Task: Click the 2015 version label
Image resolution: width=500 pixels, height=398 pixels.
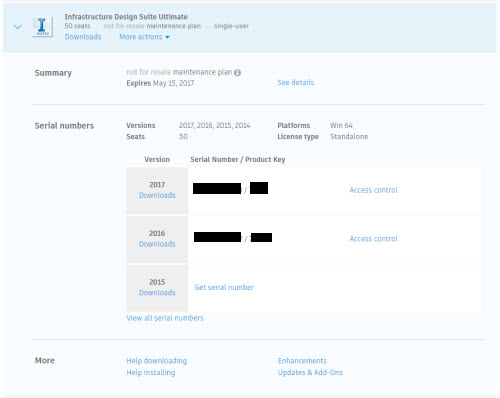Action: click(x=157, y=282)
